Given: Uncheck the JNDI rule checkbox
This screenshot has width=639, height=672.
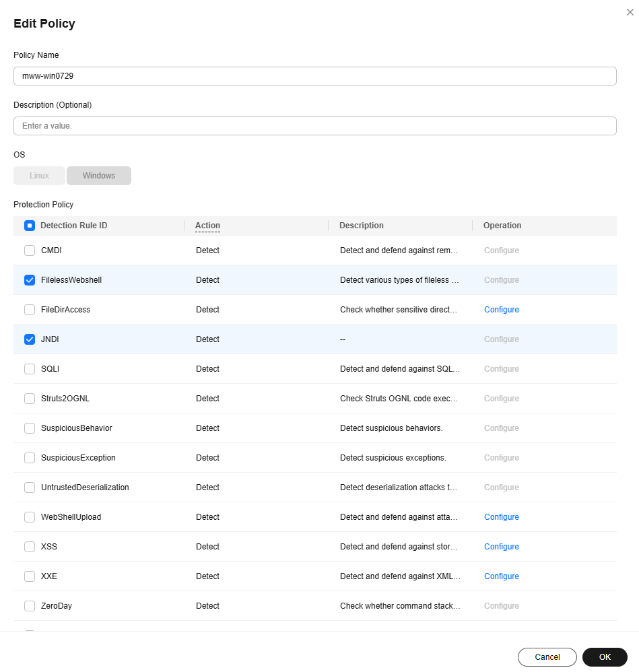Looking at the screenshot, I should click(30, 339).
